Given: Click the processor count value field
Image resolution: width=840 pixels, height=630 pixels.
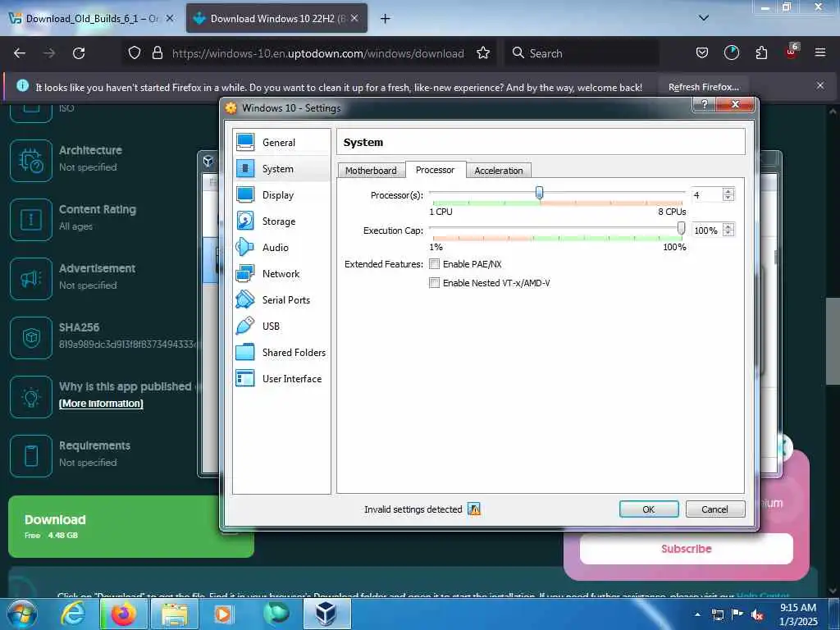Looking at the screenshot, I should (x=706, y=195).
